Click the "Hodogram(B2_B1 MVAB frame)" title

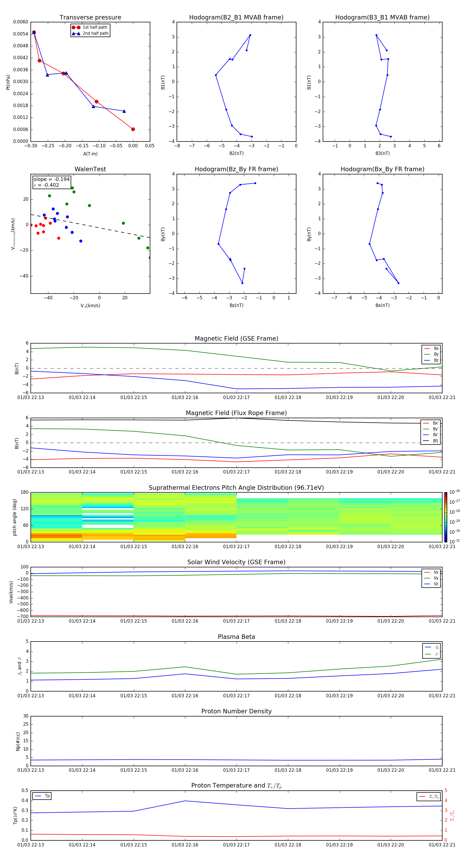(x=236, y=18)
